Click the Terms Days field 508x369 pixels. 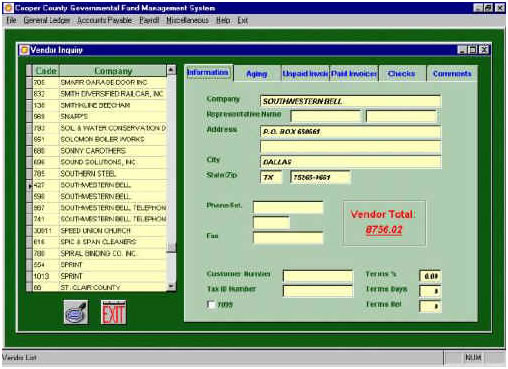430,291
